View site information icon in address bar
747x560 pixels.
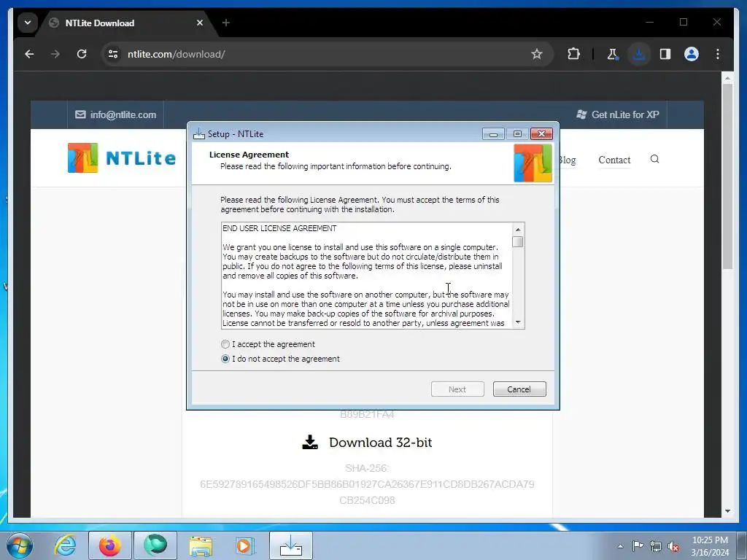point(113,54)
